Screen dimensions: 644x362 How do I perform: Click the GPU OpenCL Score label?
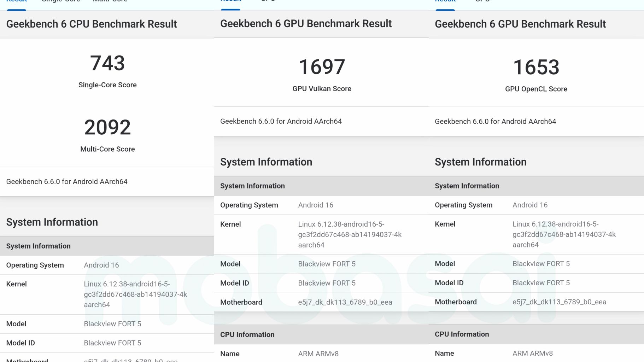(536, 89)
